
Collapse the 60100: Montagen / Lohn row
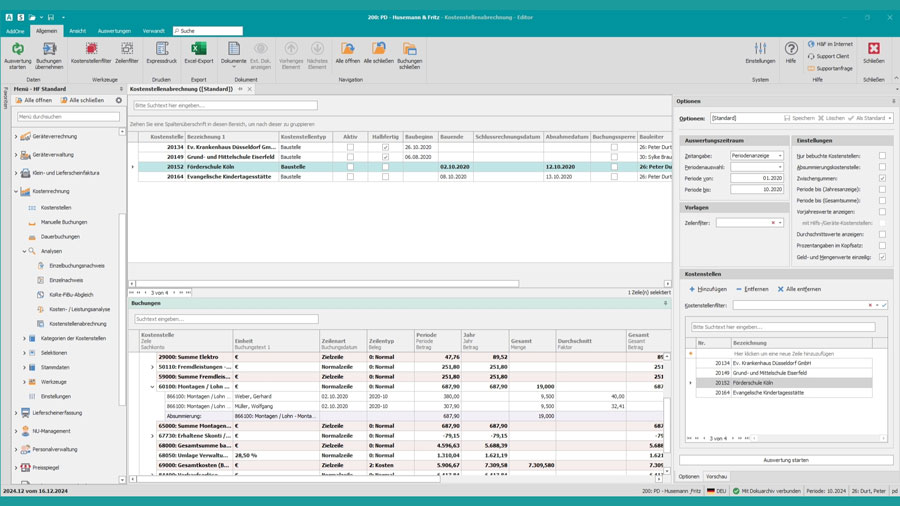152,387
